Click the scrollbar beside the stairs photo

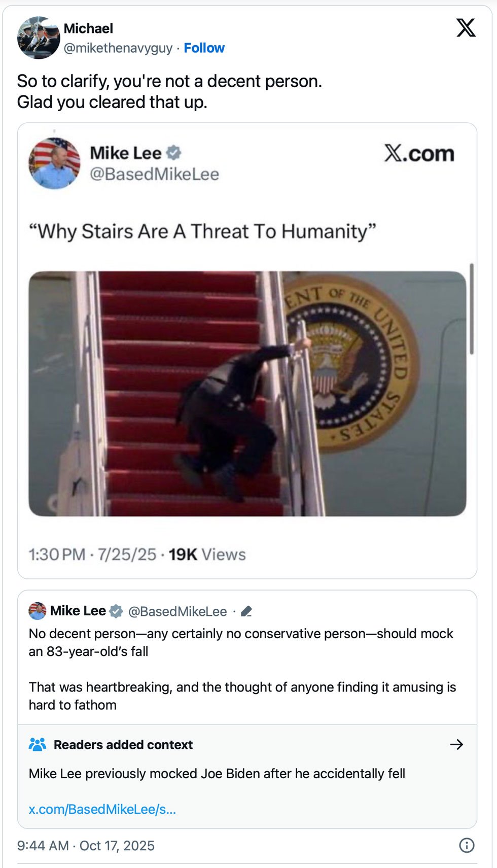pos(472,308)
